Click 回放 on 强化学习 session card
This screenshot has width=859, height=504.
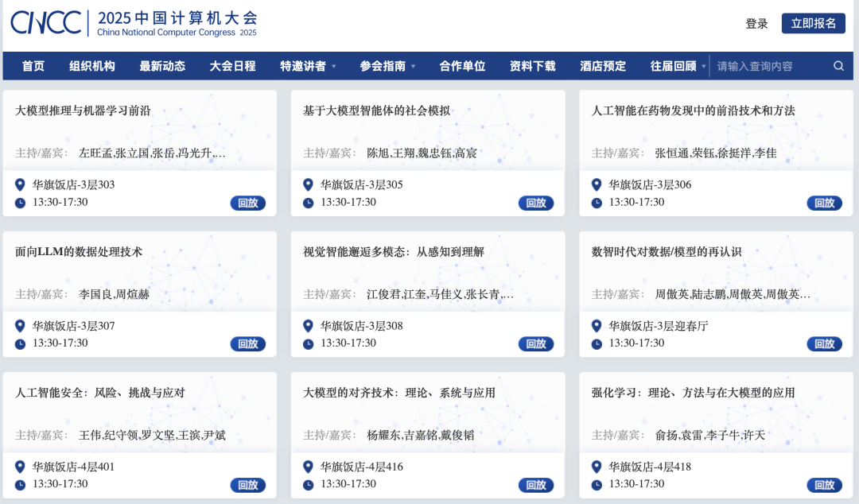[824, 484]
